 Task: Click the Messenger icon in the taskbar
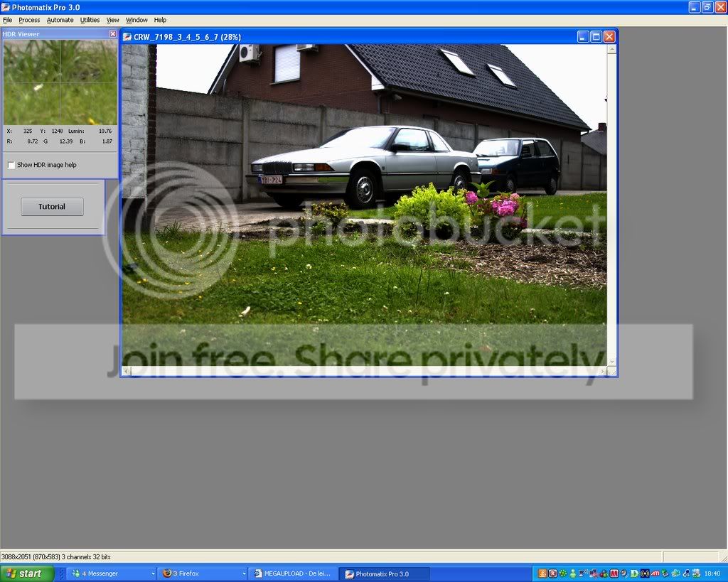(76, 573)
